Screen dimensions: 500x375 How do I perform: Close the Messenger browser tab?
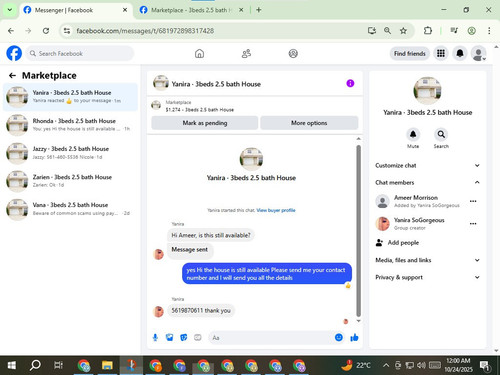[x=125, y=10]
